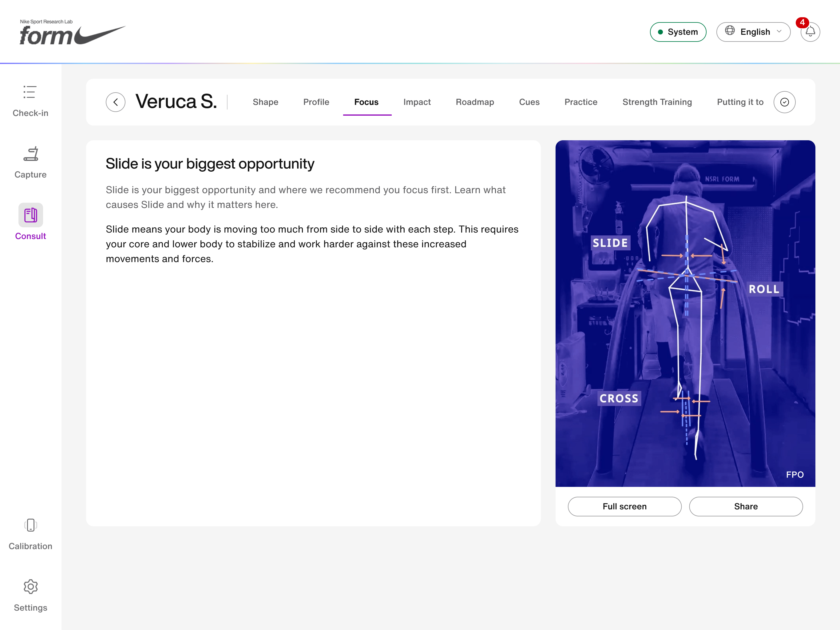Open the Check-in sidebar icon

pos(30,92)
